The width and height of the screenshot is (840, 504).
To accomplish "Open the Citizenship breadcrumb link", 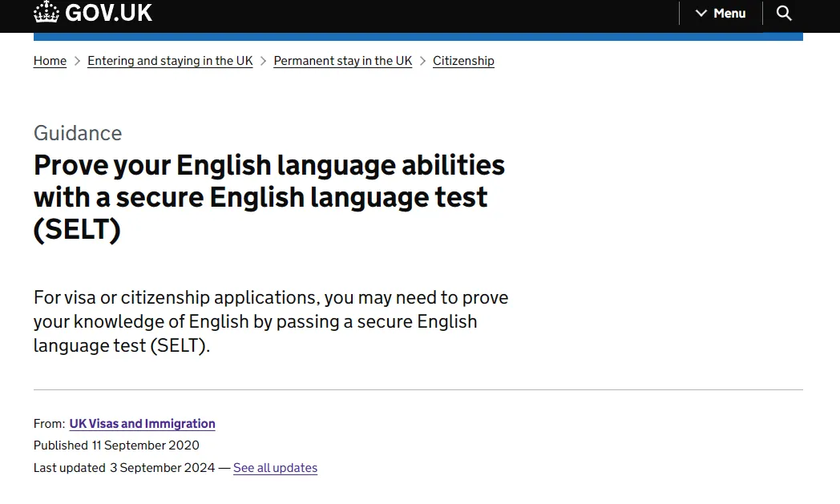I will [463, 61].
